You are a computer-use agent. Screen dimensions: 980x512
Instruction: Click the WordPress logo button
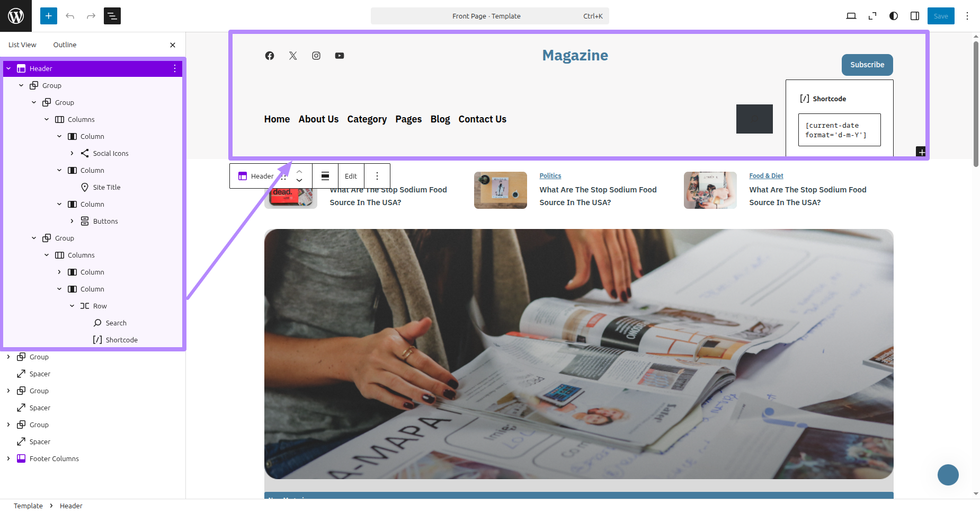coord(16,16)
